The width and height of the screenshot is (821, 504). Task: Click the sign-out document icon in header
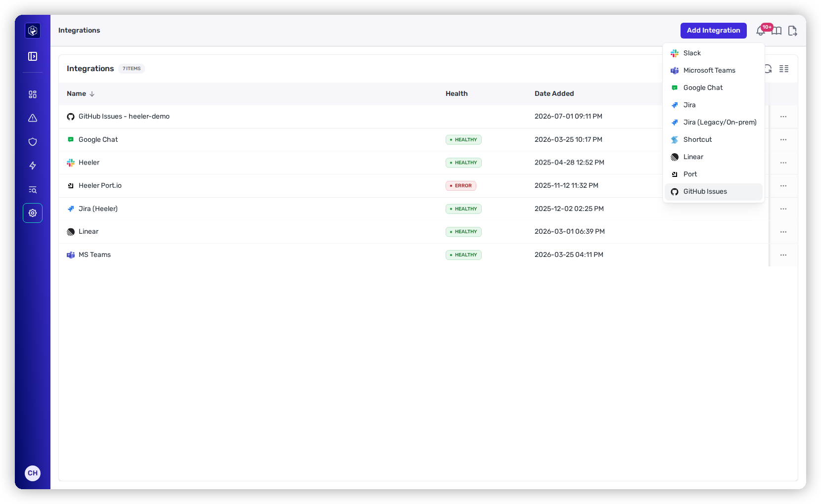point(792,31)
